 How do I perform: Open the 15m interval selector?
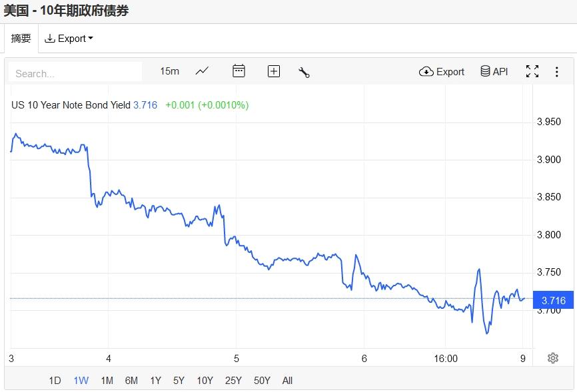(169, 71)
